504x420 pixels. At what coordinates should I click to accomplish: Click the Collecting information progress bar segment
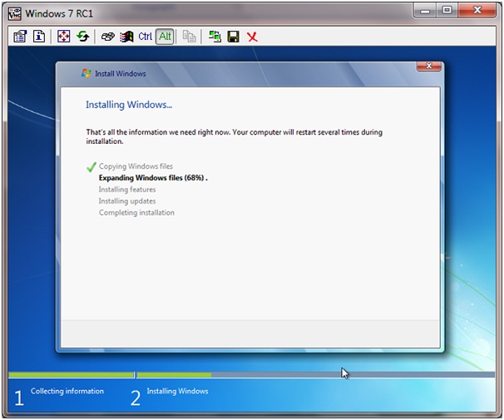tap(71, 375)
